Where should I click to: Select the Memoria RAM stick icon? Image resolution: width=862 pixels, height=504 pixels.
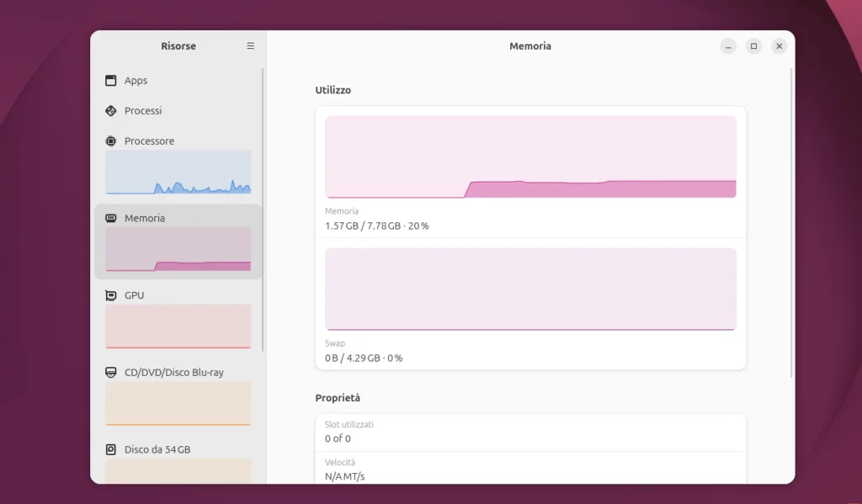tap(109, 217)
